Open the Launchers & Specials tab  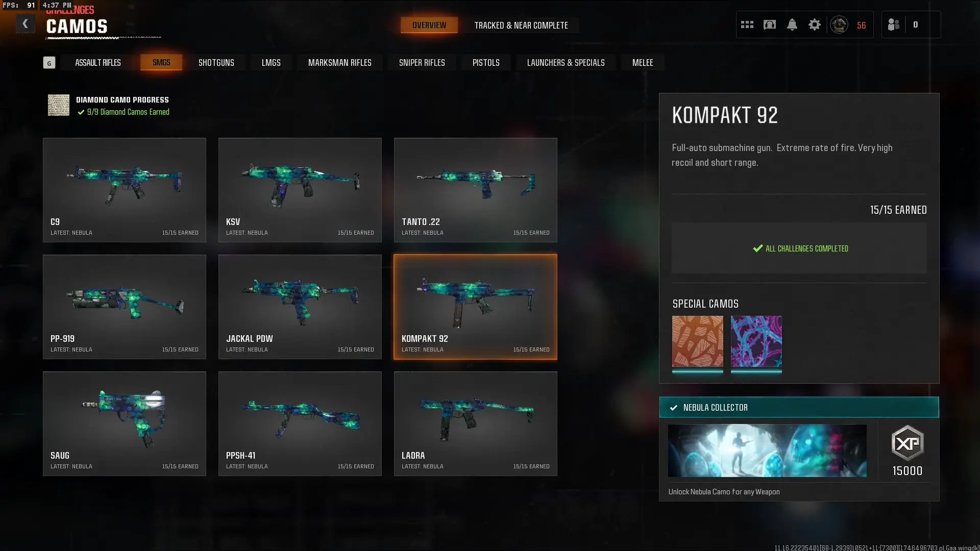coord(566,62)
